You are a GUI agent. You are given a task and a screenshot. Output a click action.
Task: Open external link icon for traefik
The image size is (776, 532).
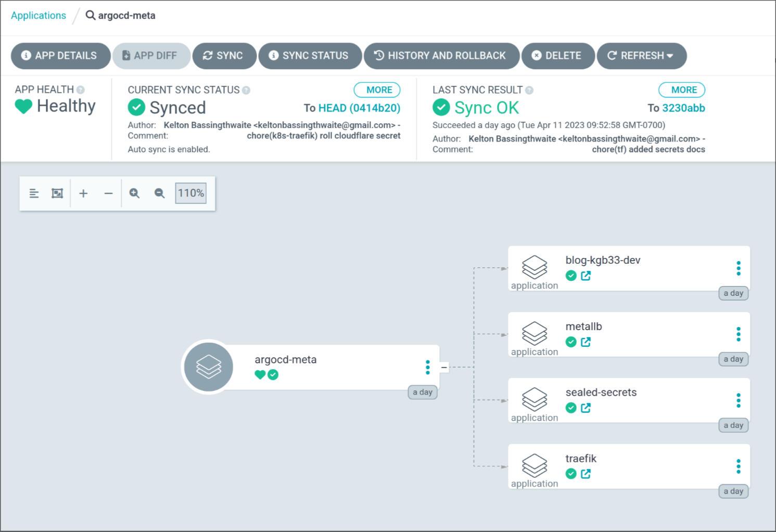click(x=586, y=474)
